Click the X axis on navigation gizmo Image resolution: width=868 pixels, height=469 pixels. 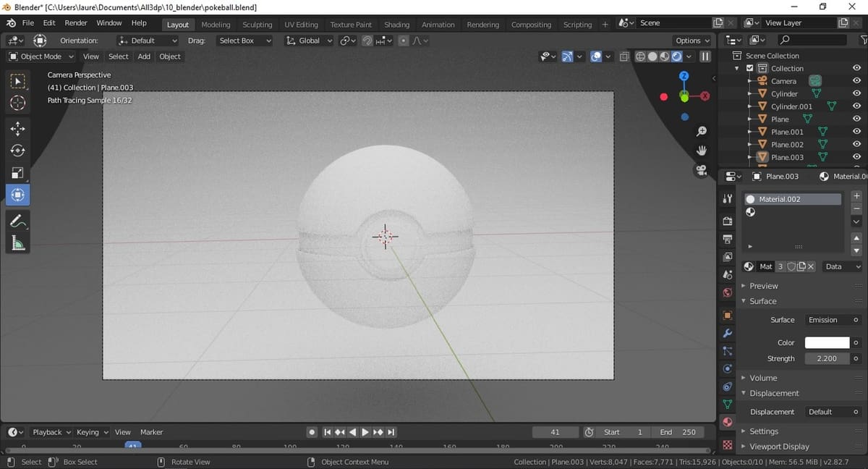(x=705, y=96)
